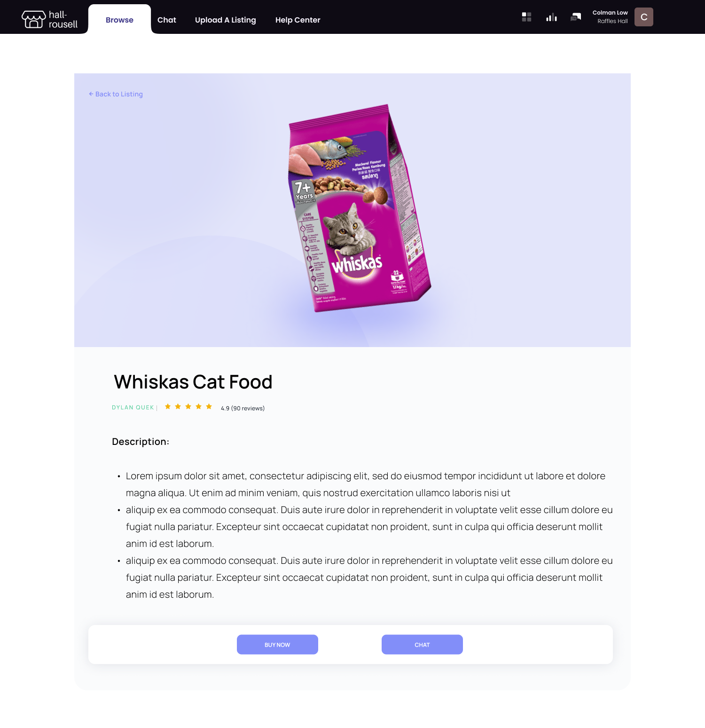The image size is (705, 728).
Task: Click the CHAT button below description
Action: [x=422, y=645]
